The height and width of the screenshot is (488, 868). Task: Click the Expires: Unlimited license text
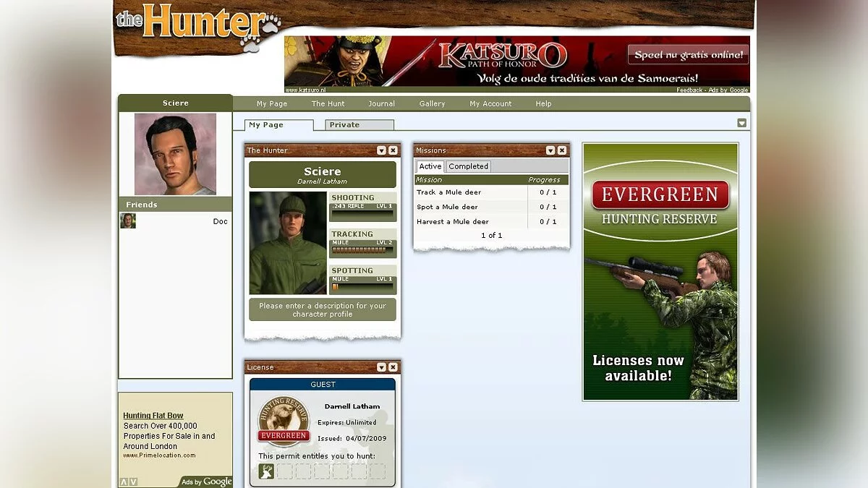pos(347,422)
